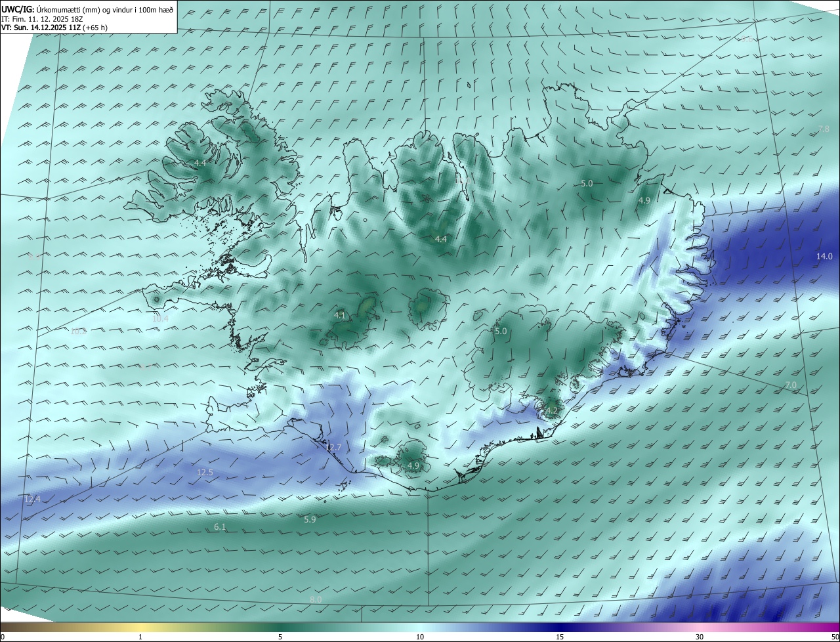The height and width of the screenshot is (642, 840).
Task: Click the color scale tick label '10'
Action: tap(420, 637)
